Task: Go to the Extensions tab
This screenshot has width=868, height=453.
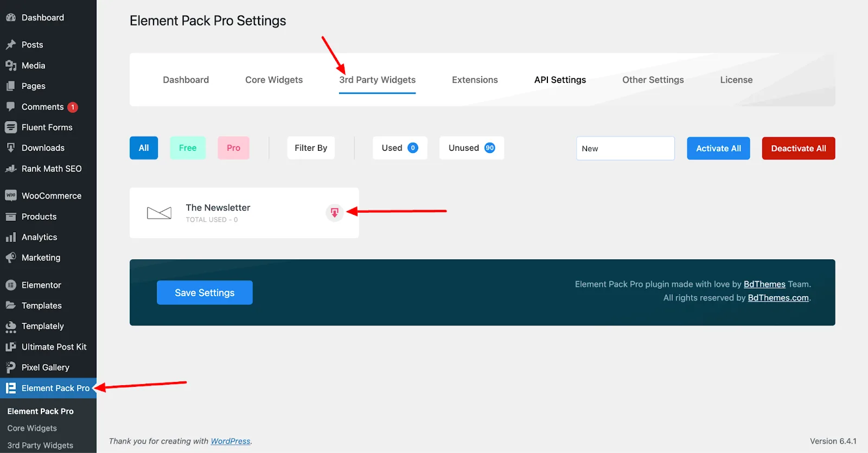Action: click(x=475, y=80)
